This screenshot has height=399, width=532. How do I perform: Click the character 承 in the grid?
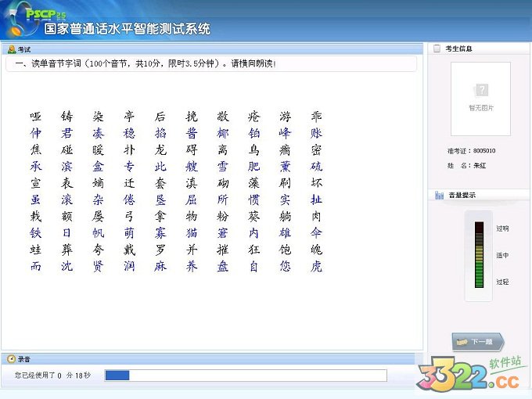click(36, 166)
